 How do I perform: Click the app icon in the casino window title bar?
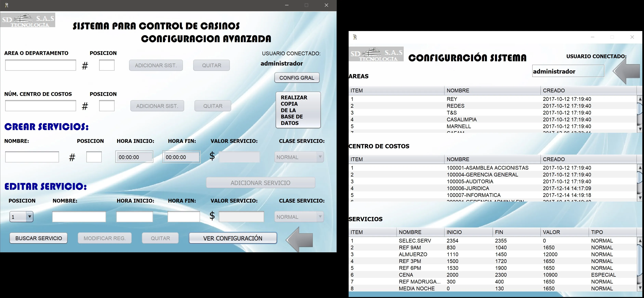pyautogui.click(x=6, y=5)
